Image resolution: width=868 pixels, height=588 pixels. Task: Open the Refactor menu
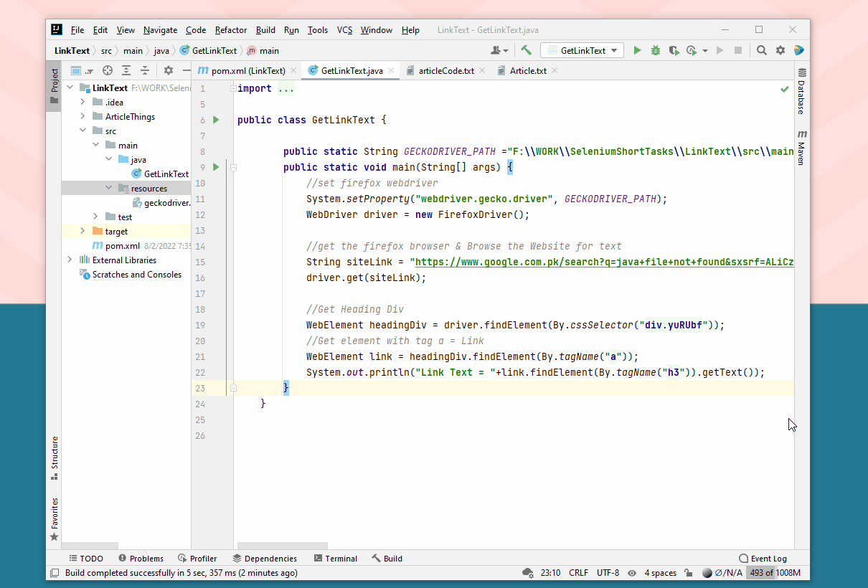point(231,30)
